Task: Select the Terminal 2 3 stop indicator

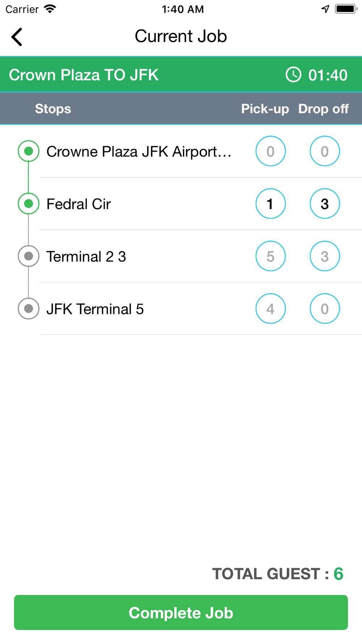Action: (29, 256)
